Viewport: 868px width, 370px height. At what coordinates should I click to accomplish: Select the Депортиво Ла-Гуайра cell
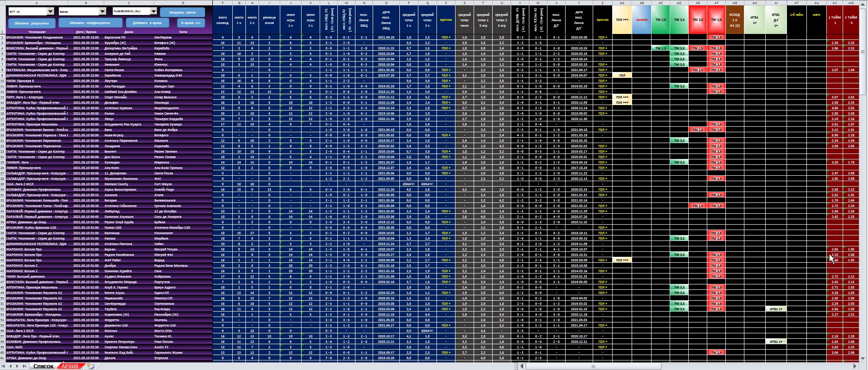point(129,48)
